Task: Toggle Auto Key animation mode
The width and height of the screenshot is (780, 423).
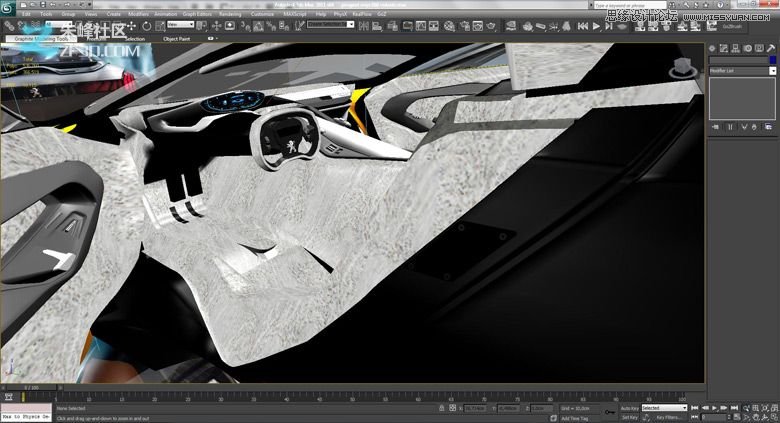Action: (629, 408)
